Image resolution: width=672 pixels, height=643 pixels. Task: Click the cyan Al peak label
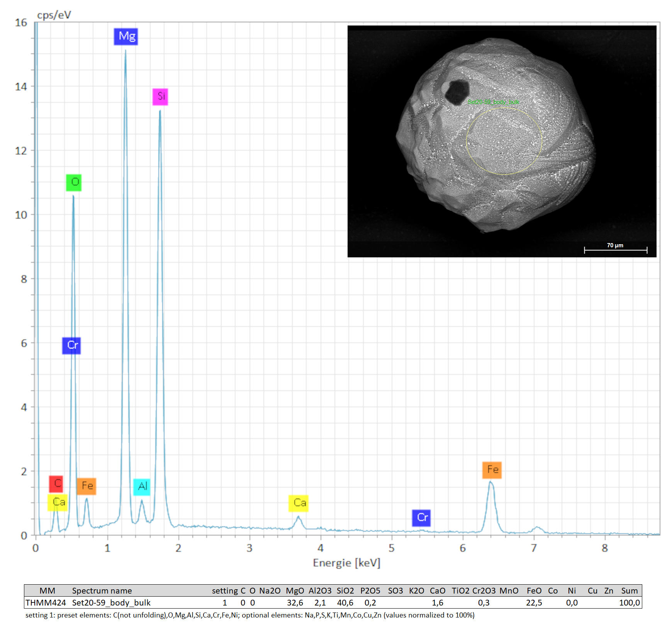pos(142,487)
